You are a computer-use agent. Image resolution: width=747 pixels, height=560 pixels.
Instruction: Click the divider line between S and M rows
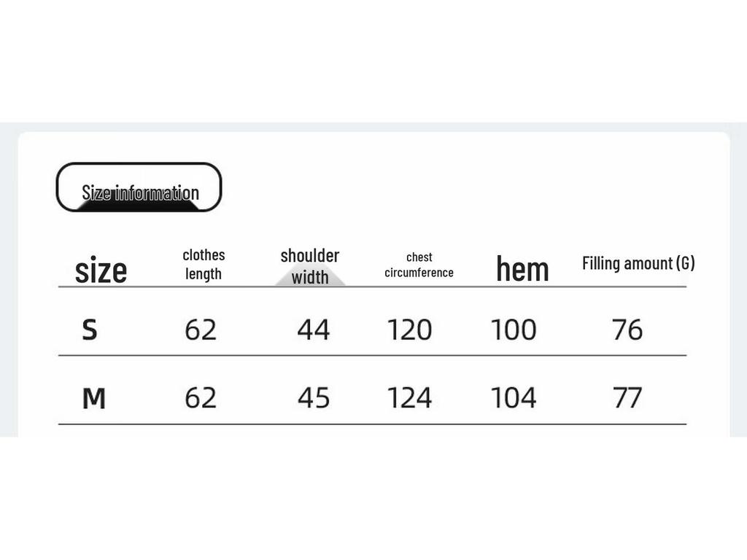point(372,356)
